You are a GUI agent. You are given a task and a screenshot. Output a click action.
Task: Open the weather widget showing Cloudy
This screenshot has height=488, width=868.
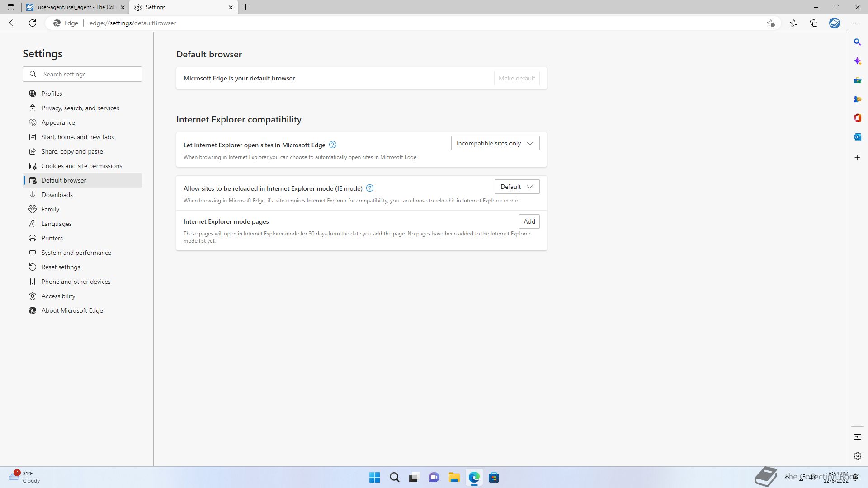tap(24, 477)
